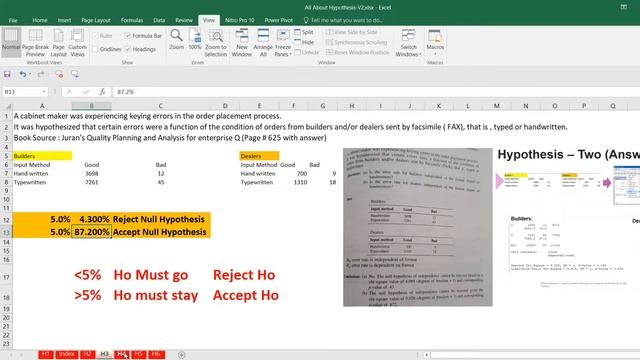640x360 pixels.
Task: Open Switch Windows dropdown
Action: pyautogui.click(x=408, y=43)
